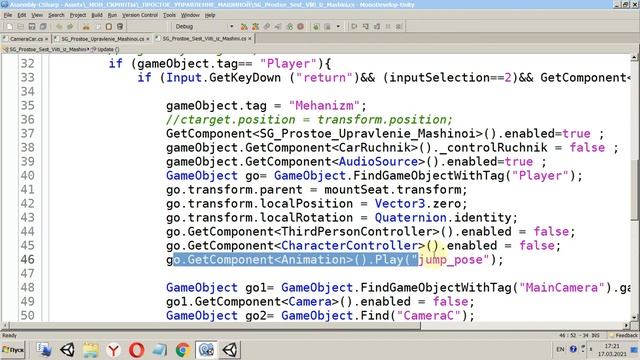The height and width of the screenshot is (360, 640).
Task: Open the Help menu
Action: coord(210,15)
